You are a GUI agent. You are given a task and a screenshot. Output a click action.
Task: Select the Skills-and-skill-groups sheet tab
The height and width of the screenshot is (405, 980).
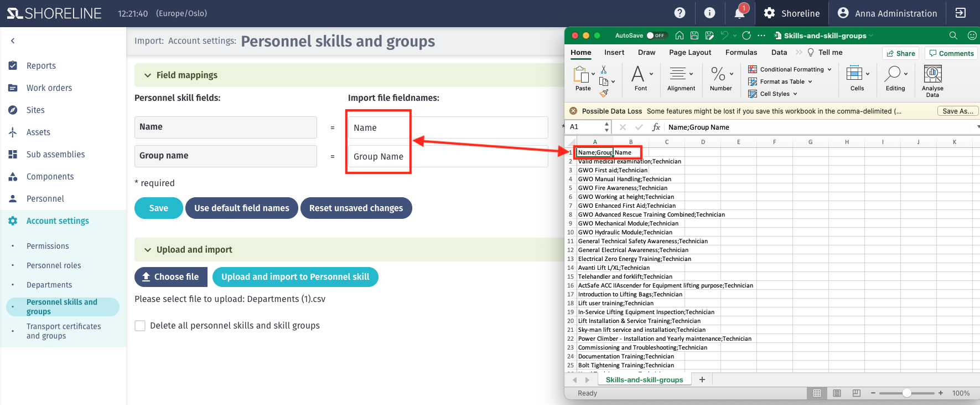pyautogui.click(x=644, y=380)
